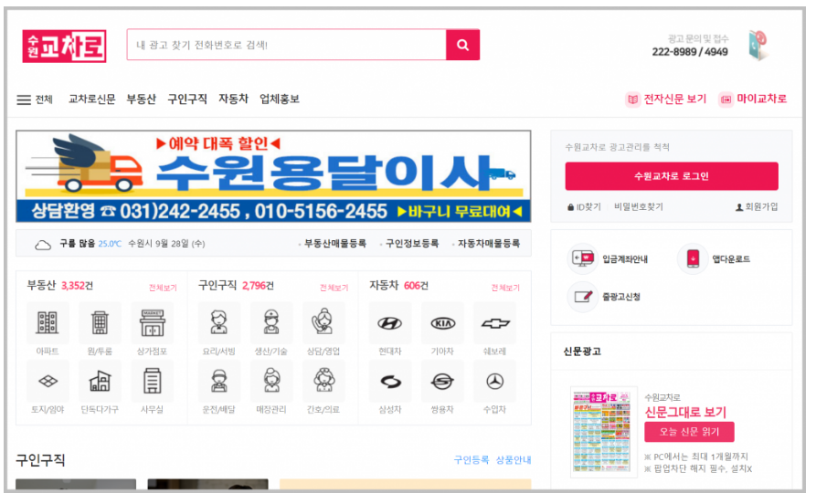Click the 수원교차로 logo
The image size is (816, 504).
tap(65, 47)
